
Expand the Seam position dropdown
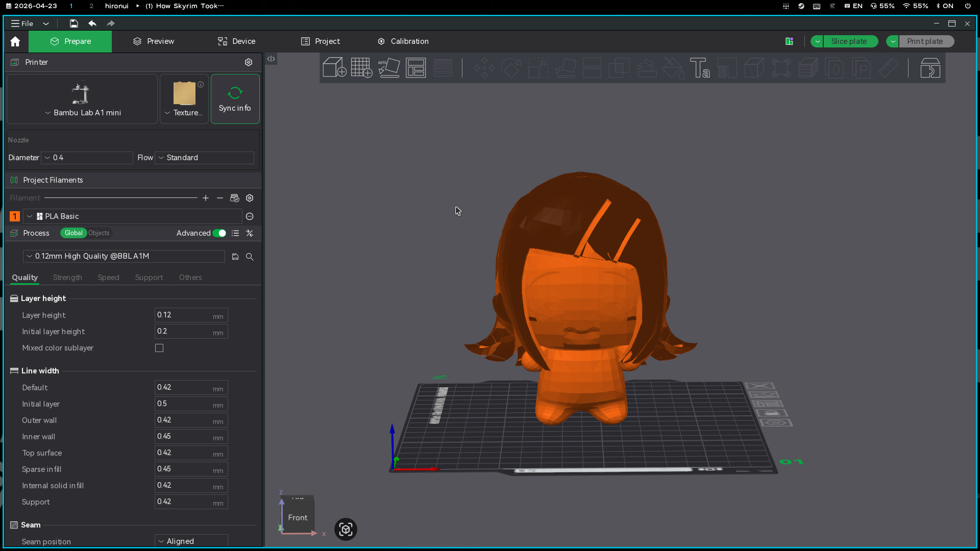191,541
